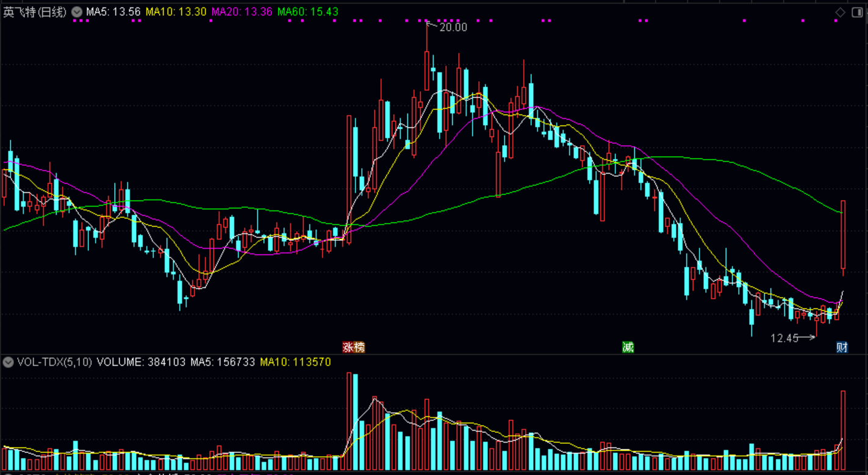The image size is (868, 475).
Task: Click the rightmost red volume bar
Action: [843, 430]
